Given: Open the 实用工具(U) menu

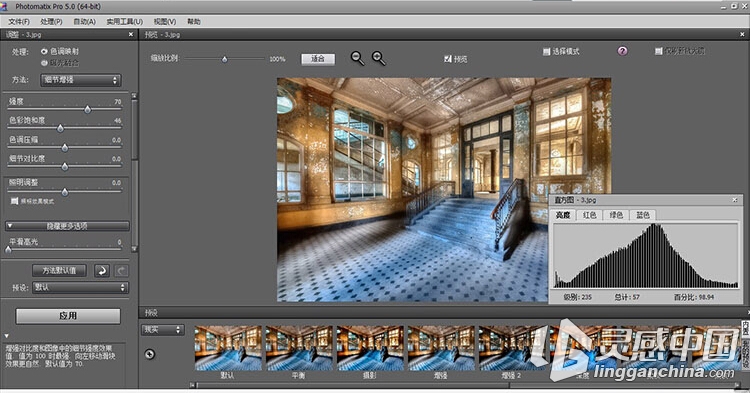Looking at the screenshot, I should (x=125, y=22).
